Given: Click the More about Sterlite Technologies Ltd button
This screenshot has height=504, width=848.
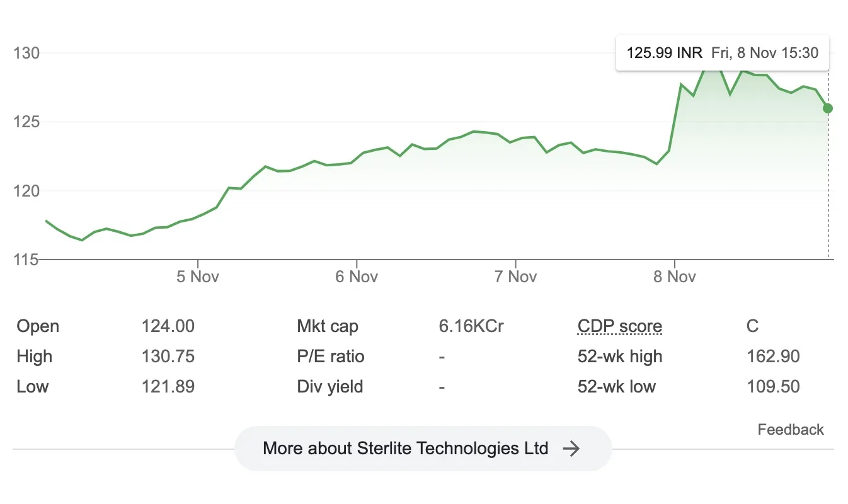Looking at the screenshot, I should (x=423, y=448).
